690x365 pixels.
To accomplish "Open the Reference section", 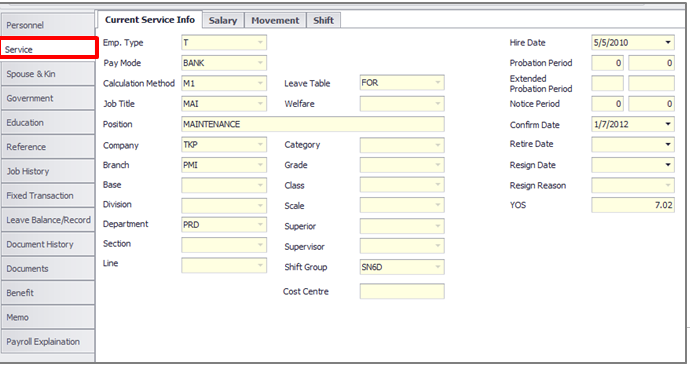I will point(48,147).
